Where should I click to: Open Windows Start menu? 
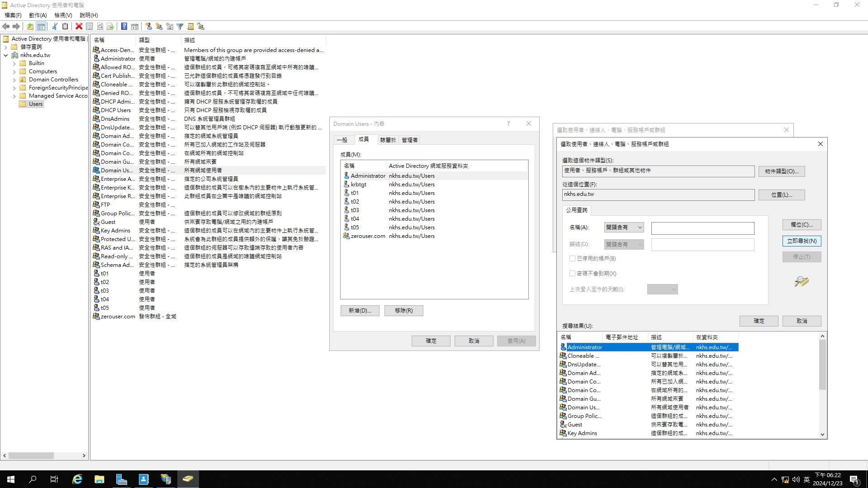coord(11,479)
